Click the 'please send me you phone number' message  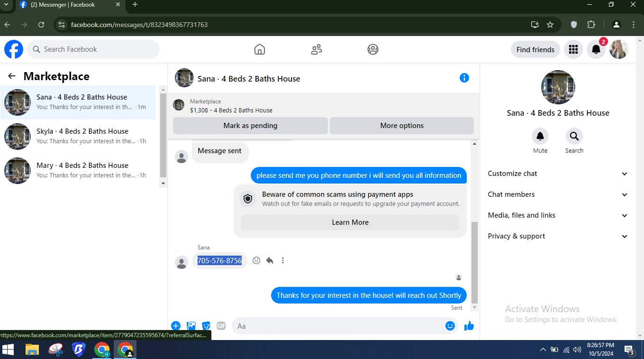[359, 175]
